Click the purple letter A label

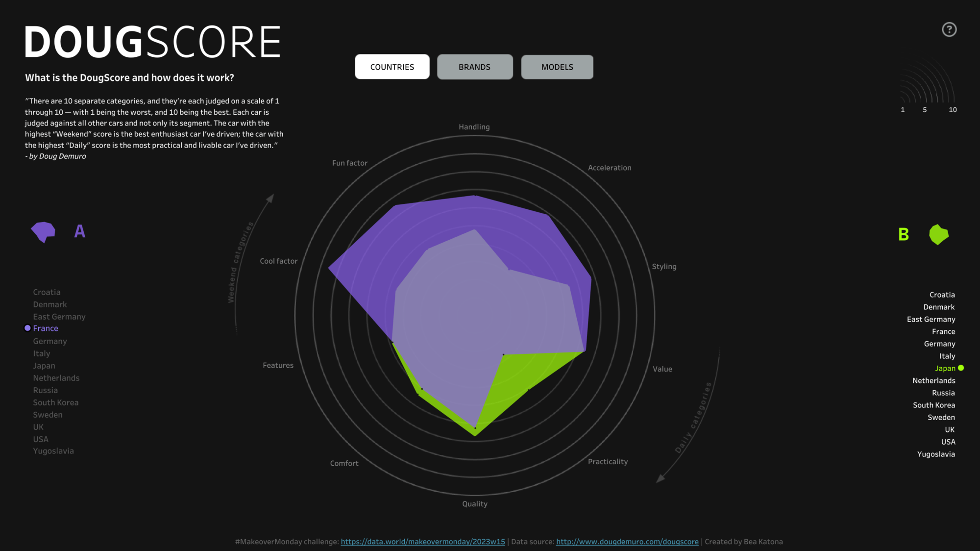click(x=80, y=231)
